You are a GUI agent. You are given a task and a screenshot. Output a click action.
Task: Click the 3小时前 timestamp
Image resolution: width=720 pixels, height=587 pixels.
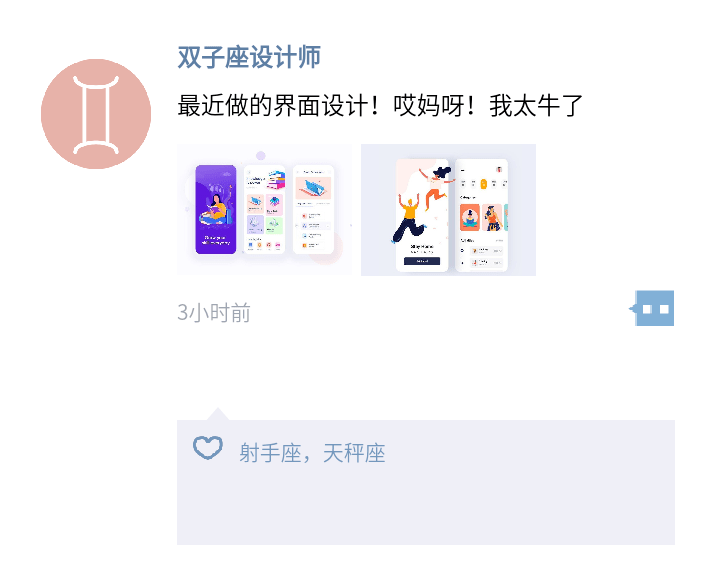point(214,313)
